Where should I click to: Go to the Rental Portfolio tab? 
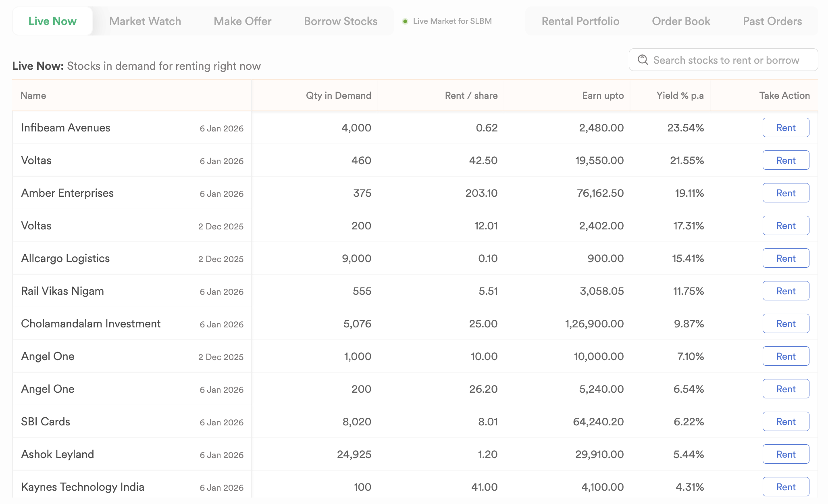coord(580,21)
